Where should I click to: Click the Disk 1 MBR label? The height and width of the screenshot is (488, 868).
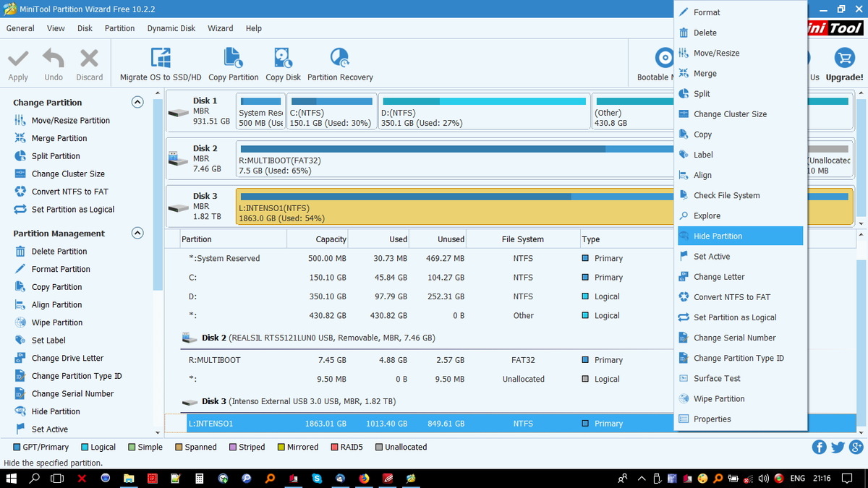(x=201, y=111)
